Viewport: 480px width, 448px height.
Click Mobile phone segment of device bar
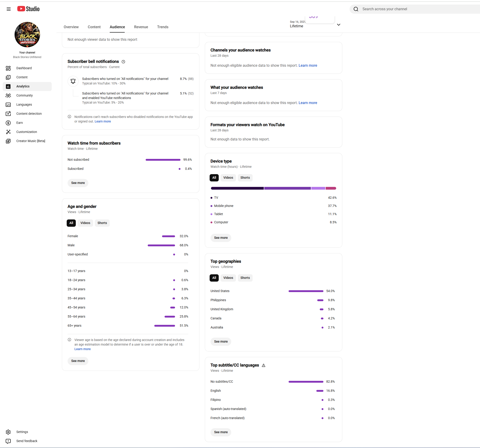coord(287,188)
